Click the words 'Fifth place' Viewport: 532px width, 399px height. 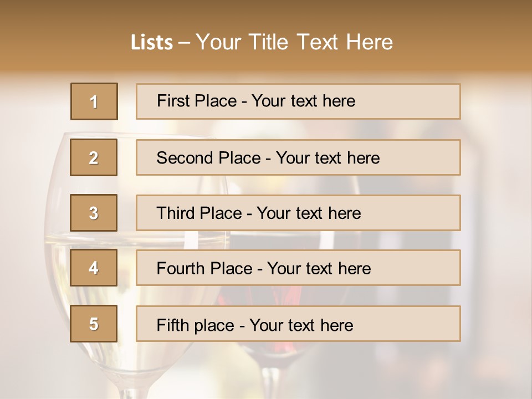[196, 325]
